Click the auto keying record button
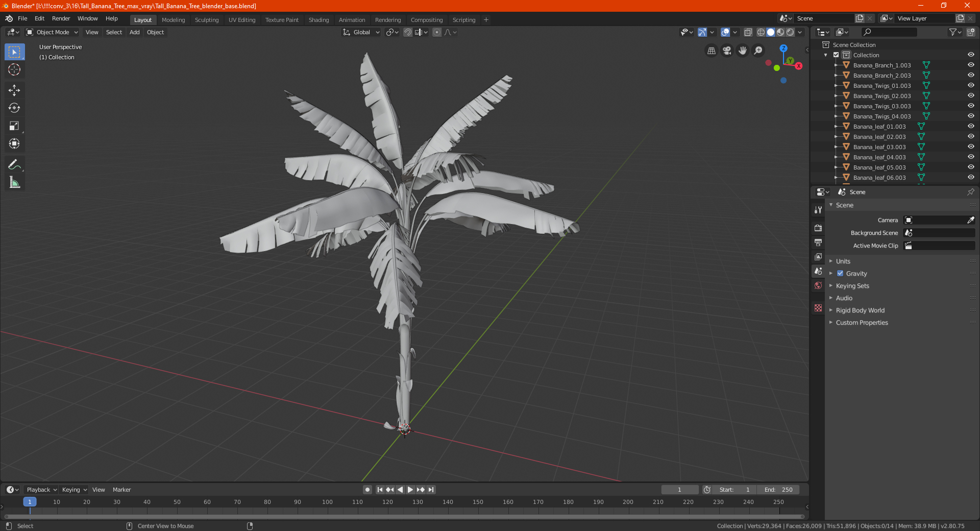This screenshot has height=531, width=980. pyautogui.click(x=367, y=490)
